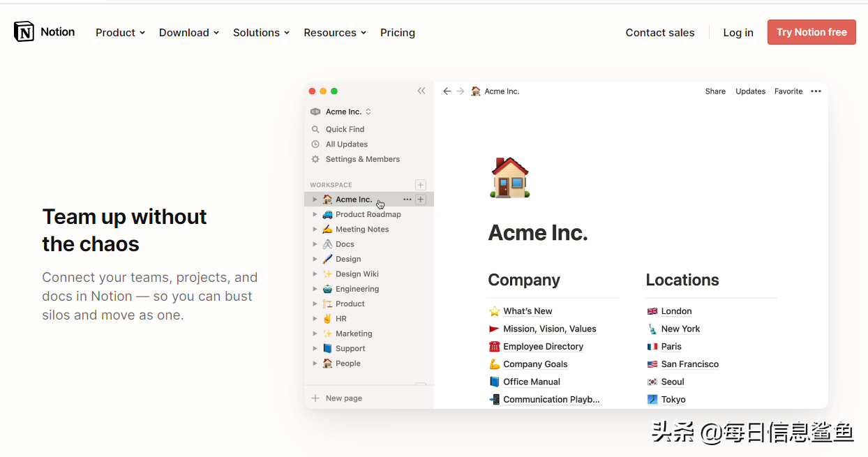Click Share in the page top bar
Image resolution: width=868 pixels, height=457 pixels.
715,91
